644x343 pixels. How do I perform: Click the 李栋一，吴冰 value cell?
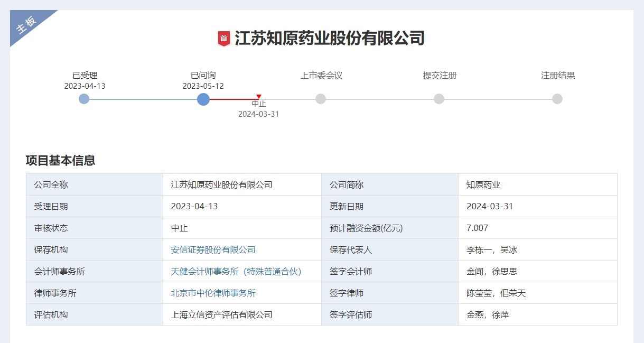point(538,249)
